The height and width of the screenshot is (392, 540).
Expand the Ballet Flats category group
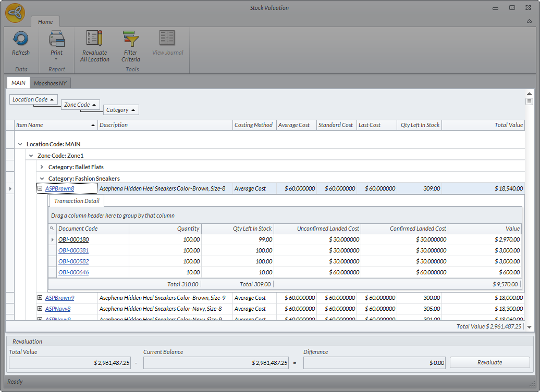42,167
